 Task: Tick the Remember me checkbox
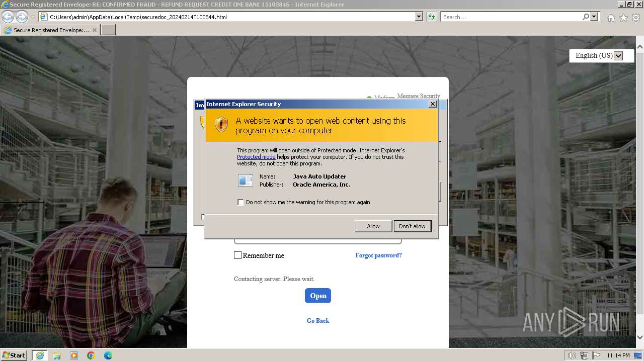point(238,255)
